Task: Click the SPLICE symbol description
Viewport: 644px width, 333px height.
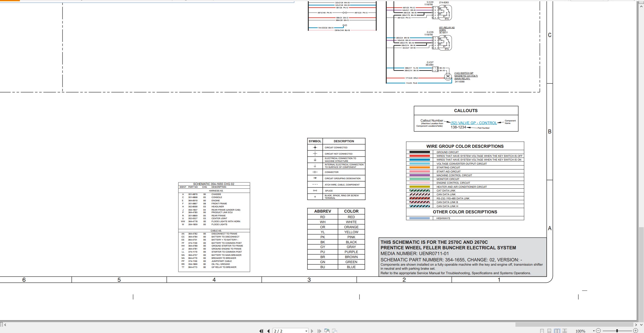Action: pos(329,191)
